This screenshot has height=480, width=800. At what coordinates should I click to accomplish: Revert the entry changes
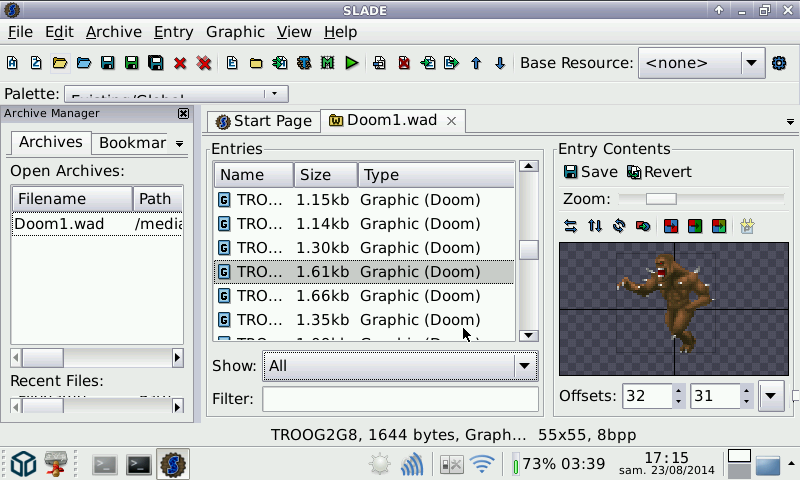659,172
